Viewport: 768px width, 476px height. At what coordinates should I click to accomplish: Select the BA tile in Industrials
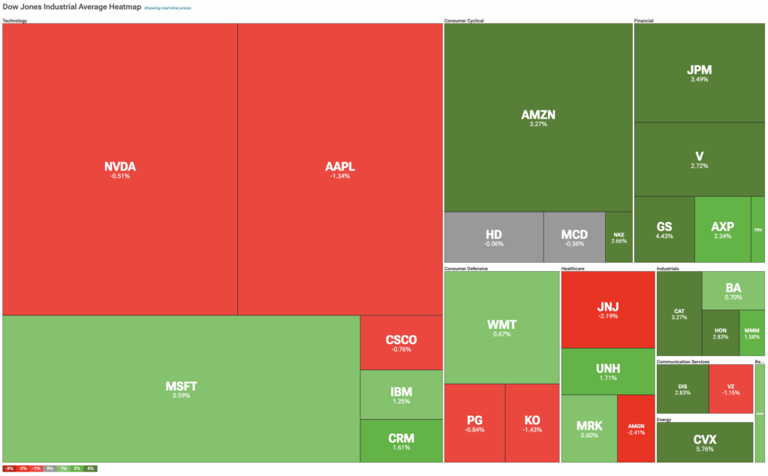point(733,290)
